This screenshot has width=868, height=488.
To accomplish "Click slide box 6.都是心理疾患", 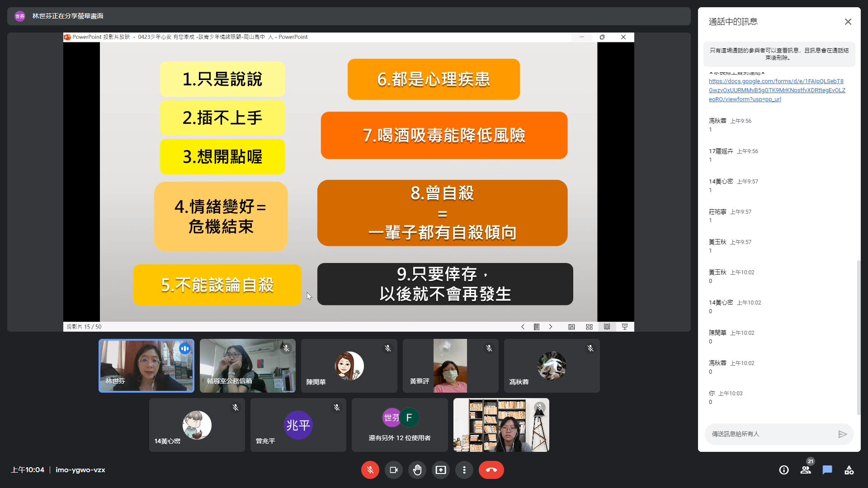I will point(434,79).
